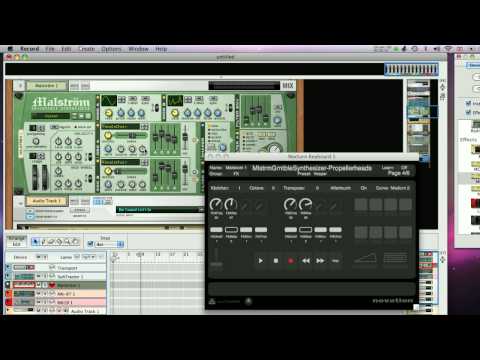Click the Apple menu icon
This screenshot has width=480, height=360.
10,49
